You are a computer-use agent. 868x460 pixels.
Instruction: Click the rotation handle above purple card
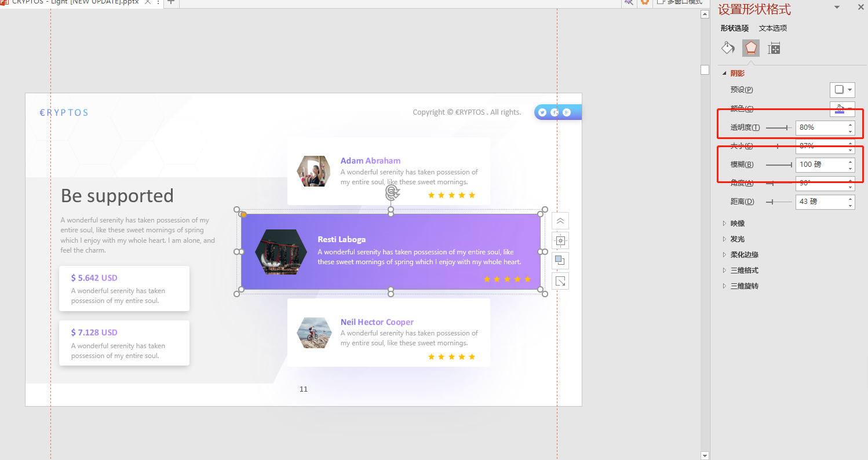[x=392, y=192]
